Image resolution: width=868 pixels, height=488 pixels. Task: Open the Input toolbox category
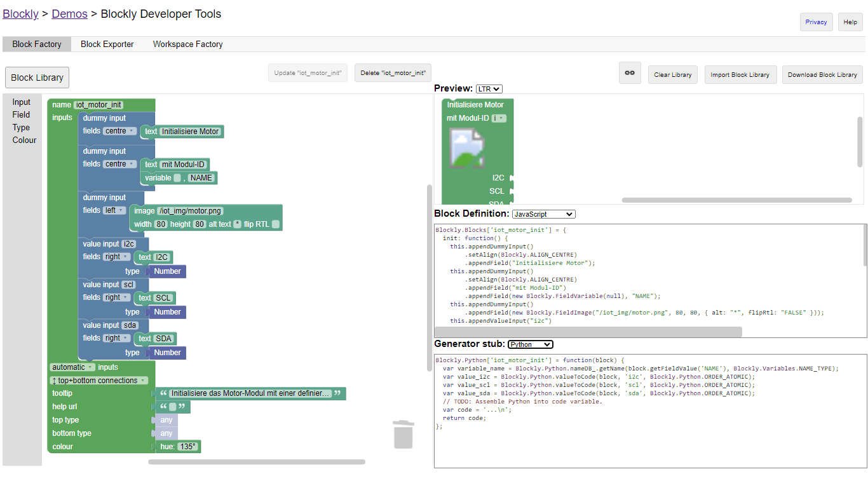21,102
